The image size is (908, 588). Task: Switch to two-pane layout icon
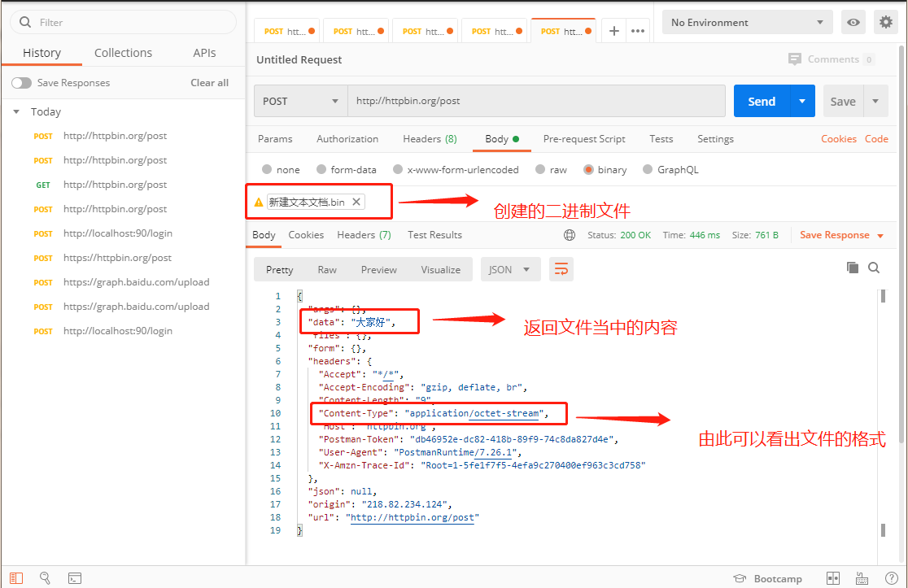[x=832, y=577]
